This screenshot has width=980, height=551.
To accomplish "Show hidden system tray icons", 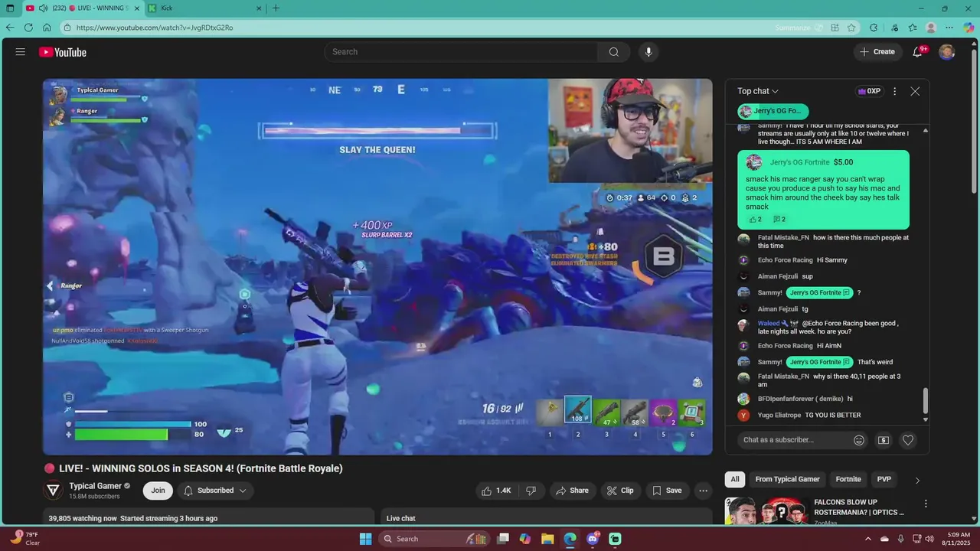I will pos(868,539).
